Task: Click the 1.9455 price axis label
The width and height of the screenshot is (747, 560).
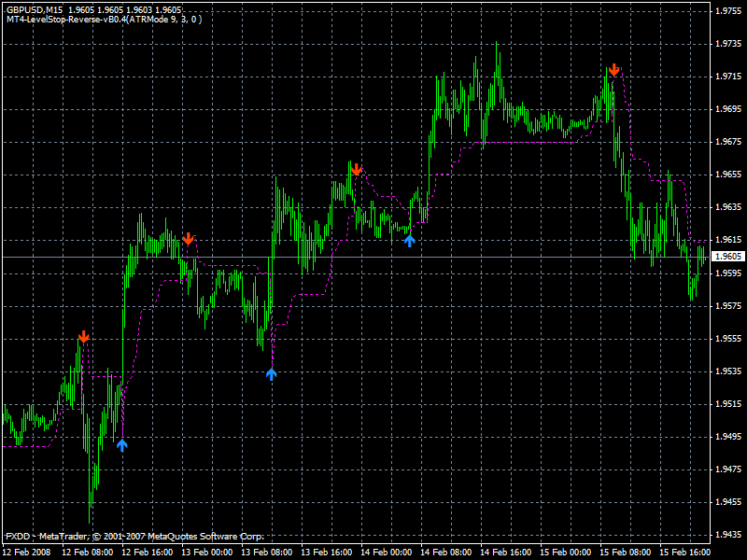Action: coord(728,502)
